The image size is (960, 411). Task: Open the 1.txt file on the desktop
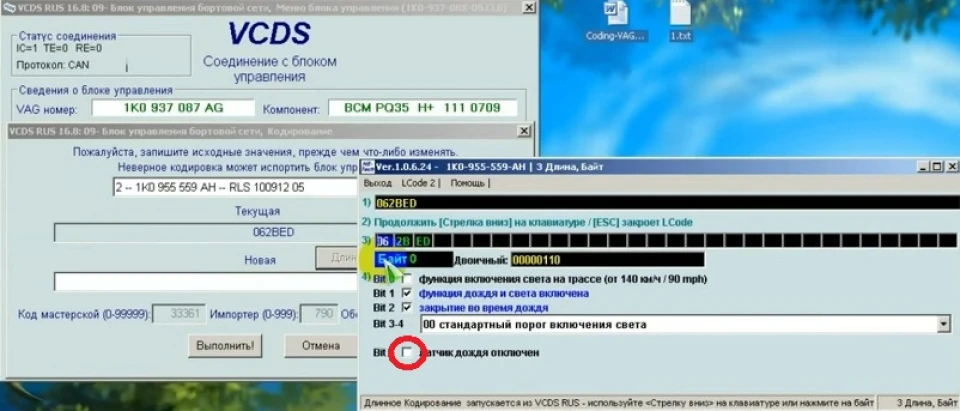tap(680, 21)
